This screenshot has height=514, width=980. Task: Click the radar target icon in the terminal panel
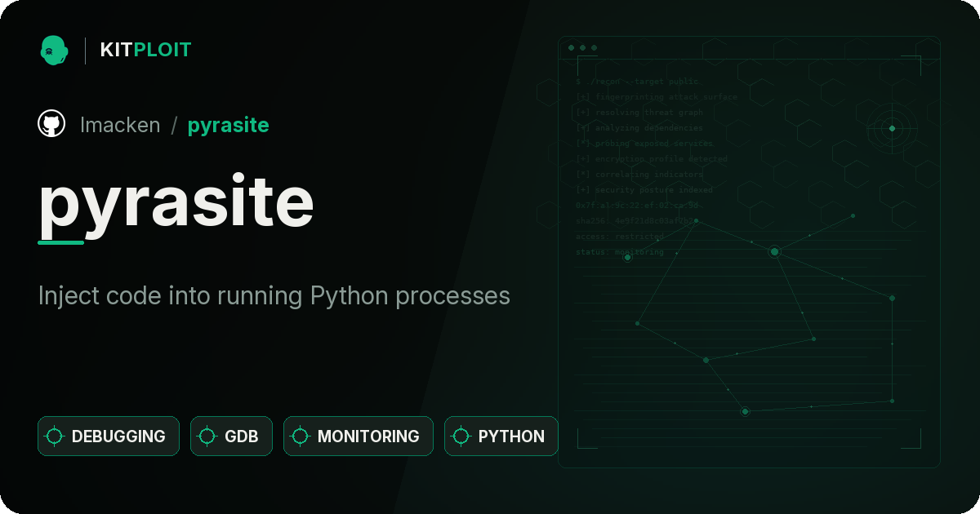892,128
